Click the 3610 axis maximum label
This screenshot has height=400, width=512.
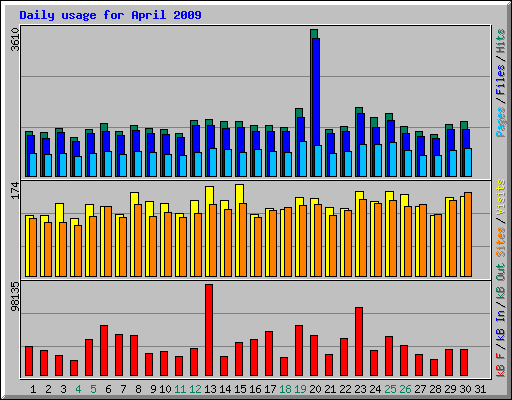coord(15,39)
